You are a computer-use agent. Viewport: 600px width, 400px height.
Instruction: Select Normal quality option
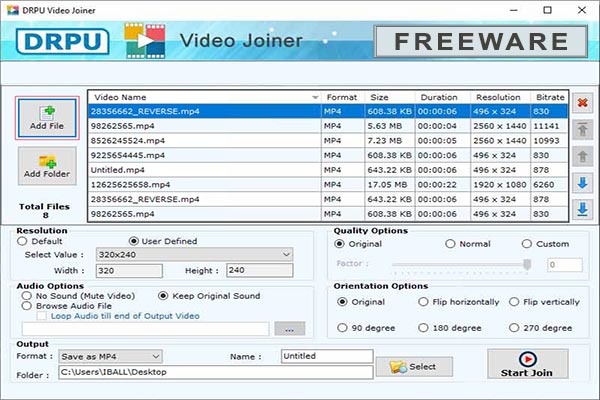click(450, 244)
